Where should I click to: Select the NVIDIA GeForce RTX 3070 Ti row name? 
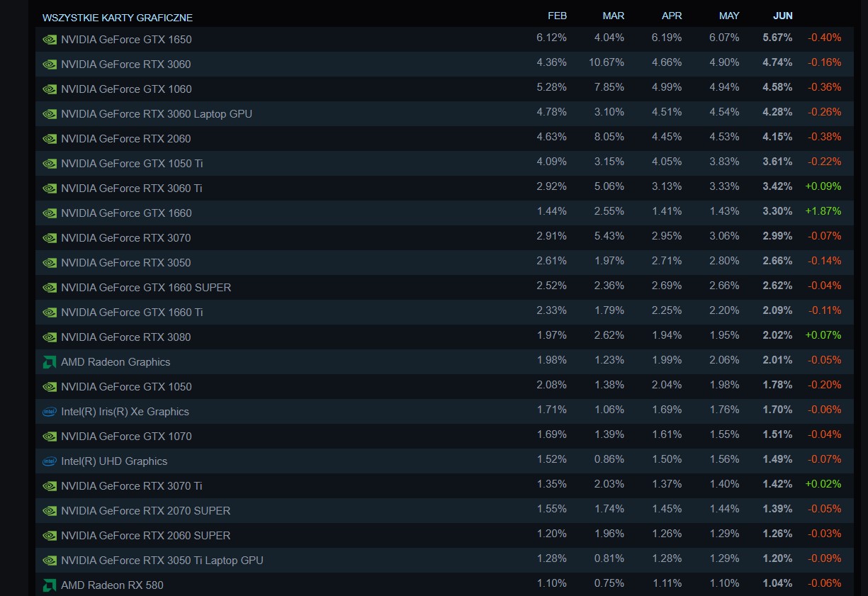click(132, 486)
